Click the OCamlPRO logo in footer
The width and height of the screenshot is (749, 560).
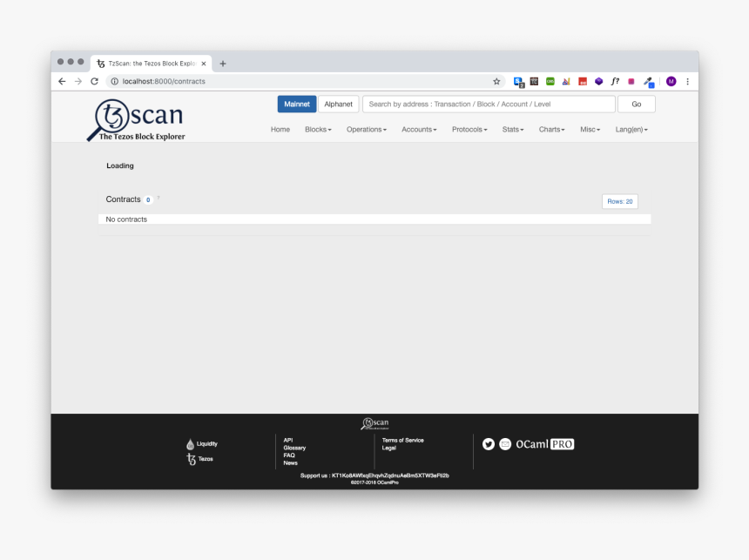[x=544, y=444]
